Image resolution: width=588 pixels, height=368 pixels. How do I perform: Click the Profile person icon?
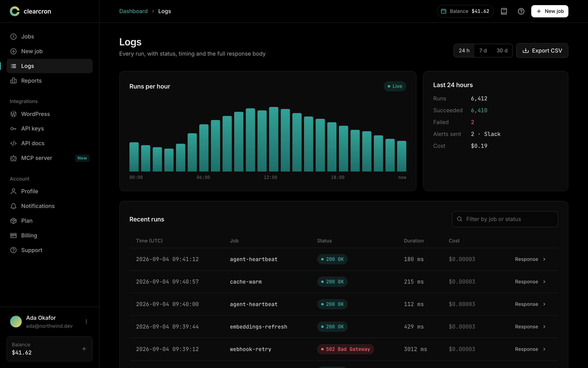pos(13,191)
